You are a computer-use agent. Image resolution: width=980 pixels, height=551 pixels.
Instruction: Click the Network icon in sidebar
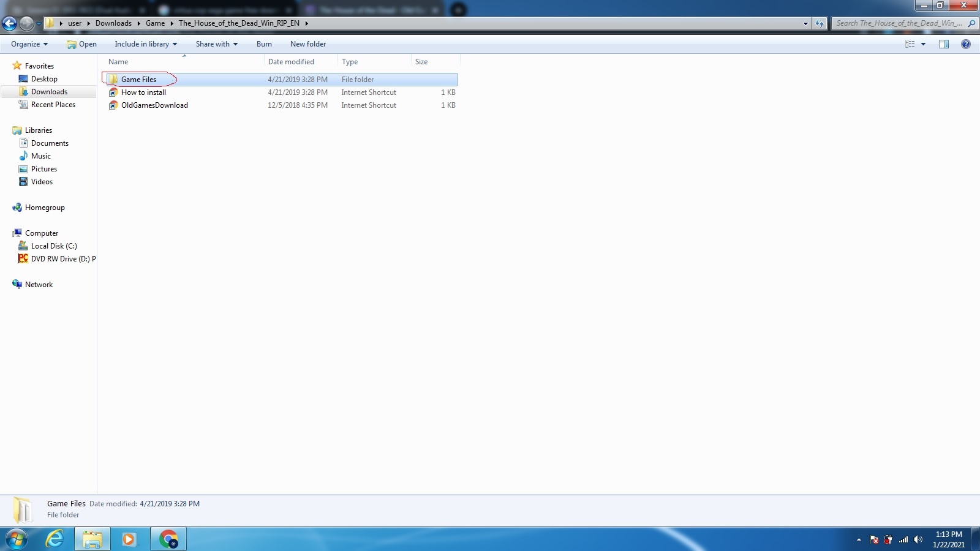[17, 285]
